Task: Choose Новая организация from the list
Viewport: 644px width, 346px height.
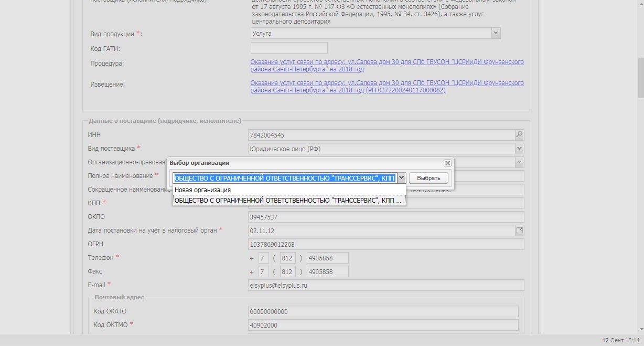Action: [x=289, y=190]
